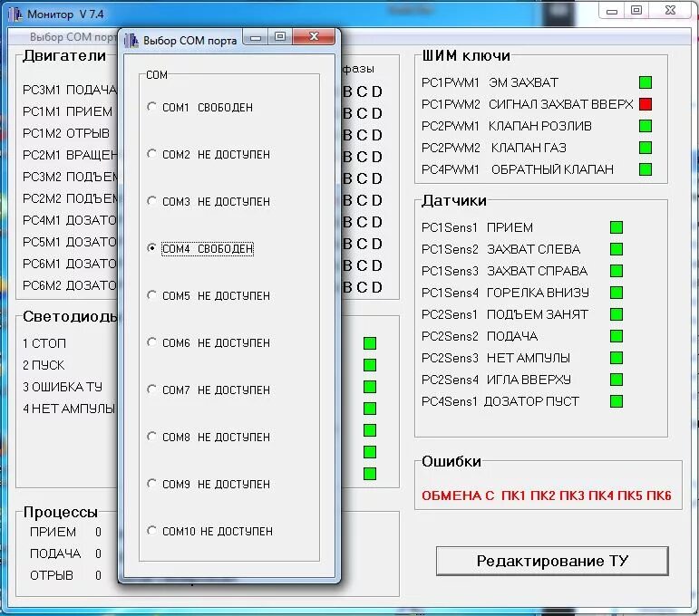This screenshot has width=699, height=616.
Task: Click the 3 ОШИБКА ТУ LED label
Action: [63, 387]
